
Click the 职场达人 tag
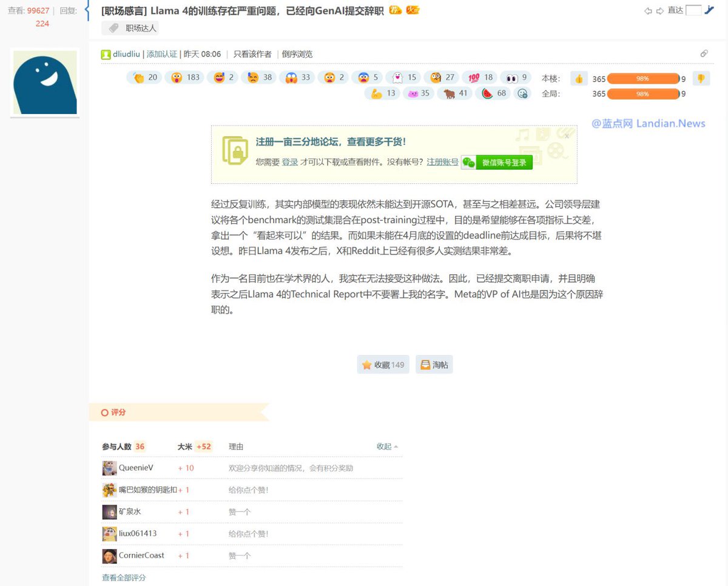tap(130, 28)
